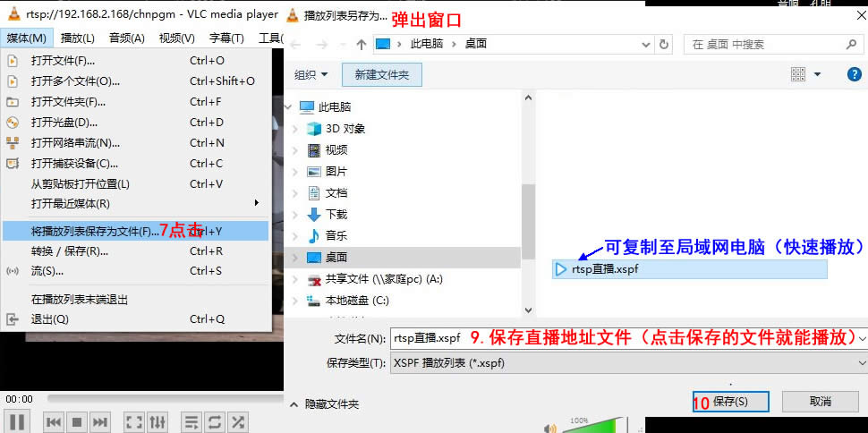Stop playback with the stop button
Screen dimensions: 868x433
coord(77,422)
